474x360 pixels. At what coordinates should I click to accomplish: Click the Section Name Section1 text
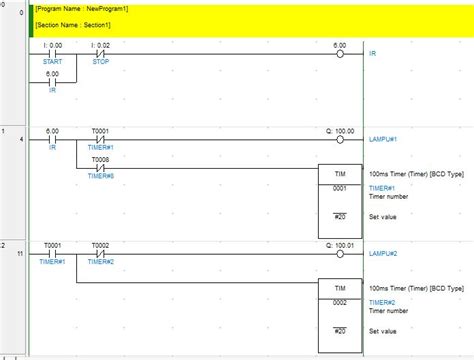point(73,25)
